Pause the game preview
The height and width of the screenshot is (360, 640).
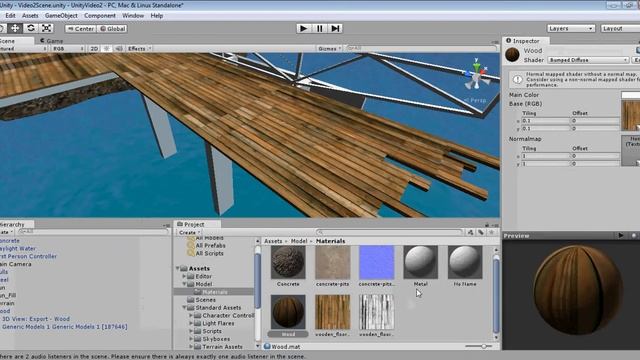[x=320, y=28]
